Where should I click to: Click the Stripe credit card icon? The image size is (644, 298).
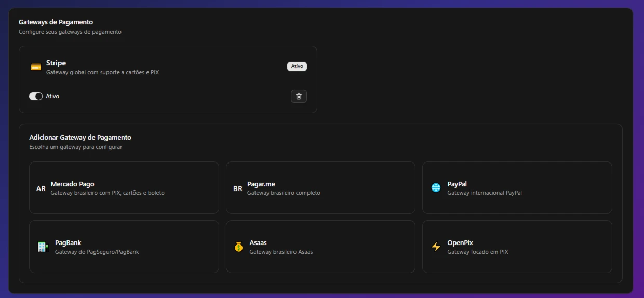click(36, 67)
